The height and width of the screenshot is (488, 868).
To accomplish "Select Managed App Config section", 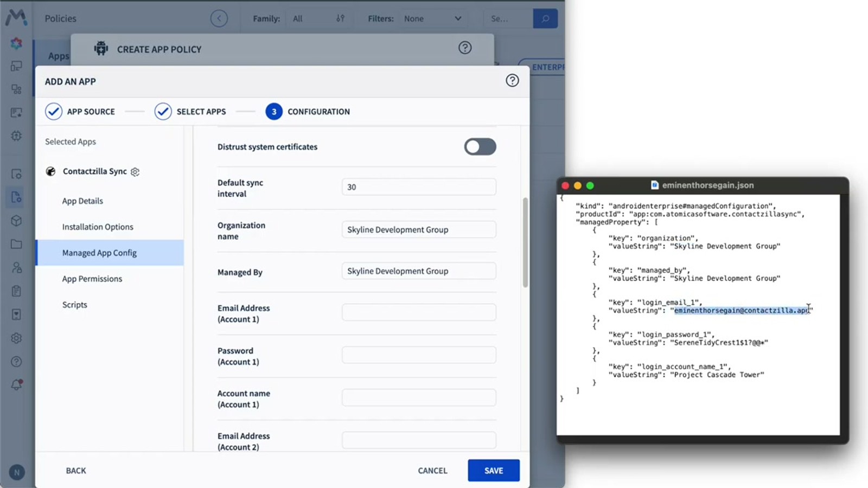I will 110,253.
